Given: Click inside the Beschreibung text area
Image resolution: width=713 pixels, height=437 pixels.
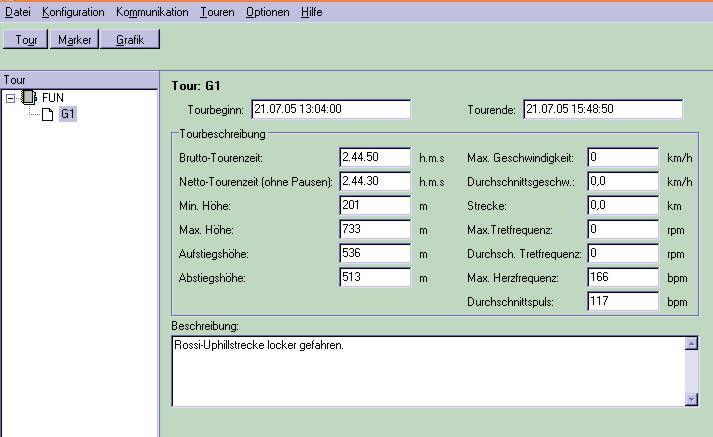Looking at the screenshot, I should [427, 370].
